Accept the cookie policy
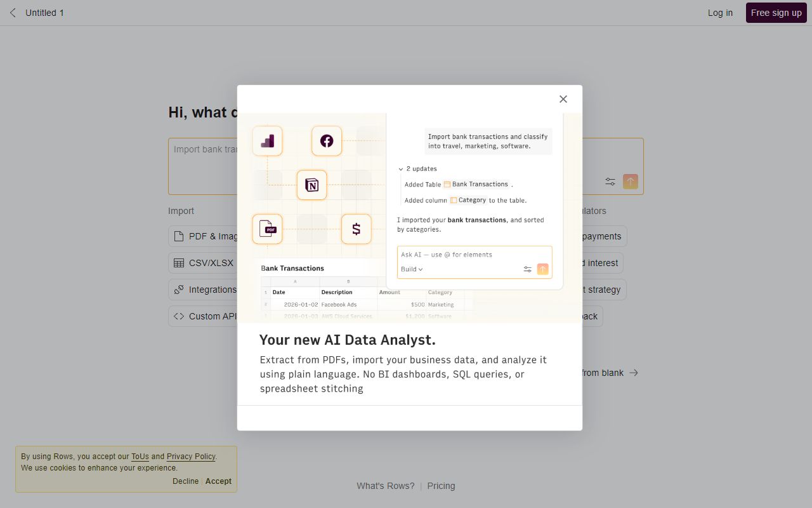Viewport: 812px width, 508px height. coord(218,481)
